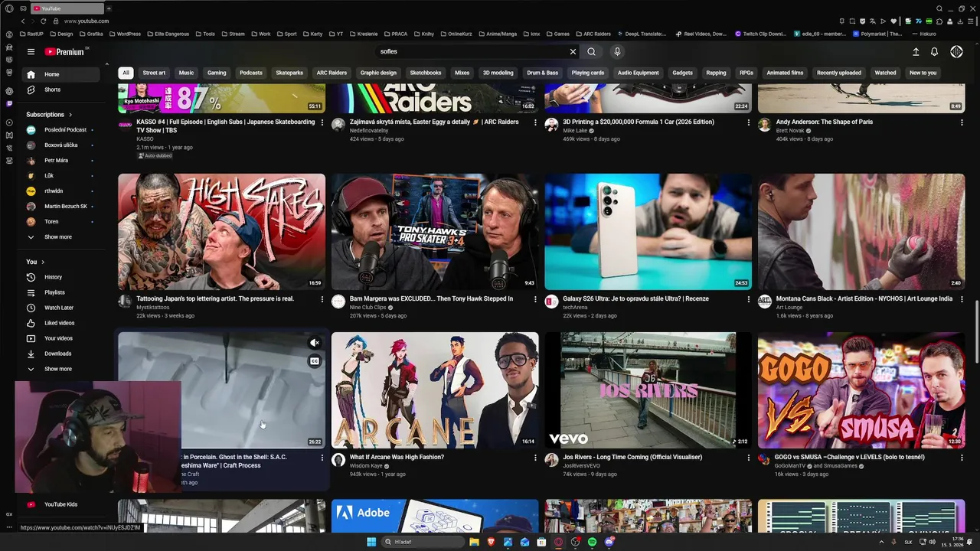Viewport: 980px width, 551px height.
Task: Open the Boxová ulička subscription channel
Action: pyautogui.click(x=61, y=145)
